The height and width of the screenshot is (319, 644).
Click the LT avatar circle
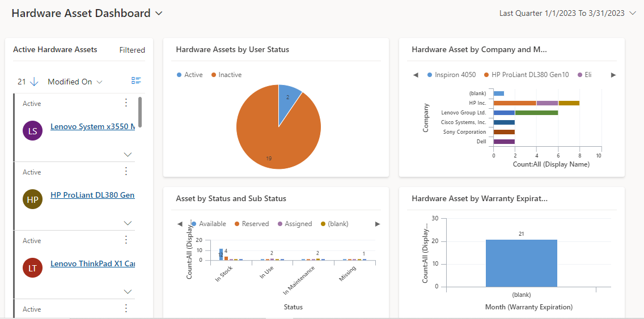tap(32, 268)
